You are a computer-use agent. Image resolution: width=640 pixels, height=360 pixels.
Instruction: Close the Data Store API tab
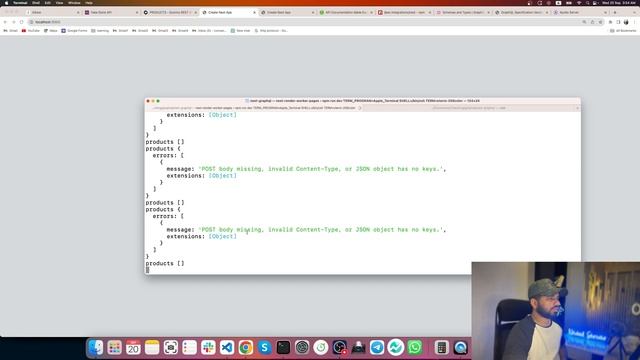[x=137, y=13]
